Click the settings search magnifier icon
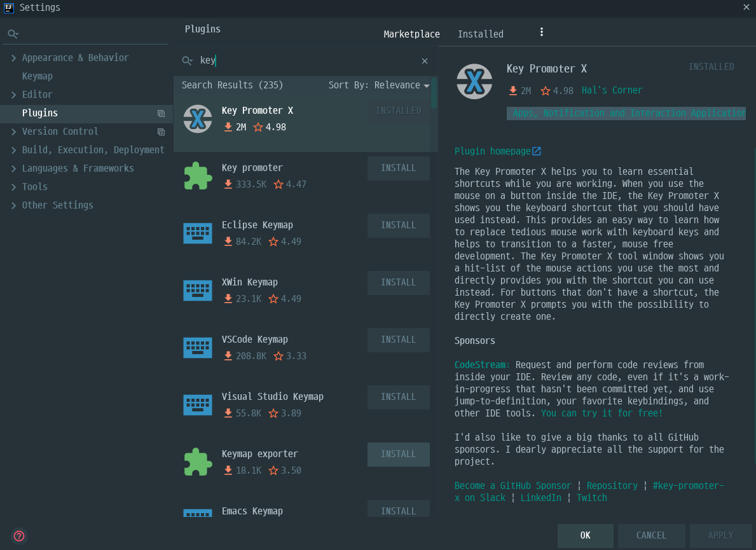Image resolution: width=756 pixels, height=550 pixels. click(13, 34)
